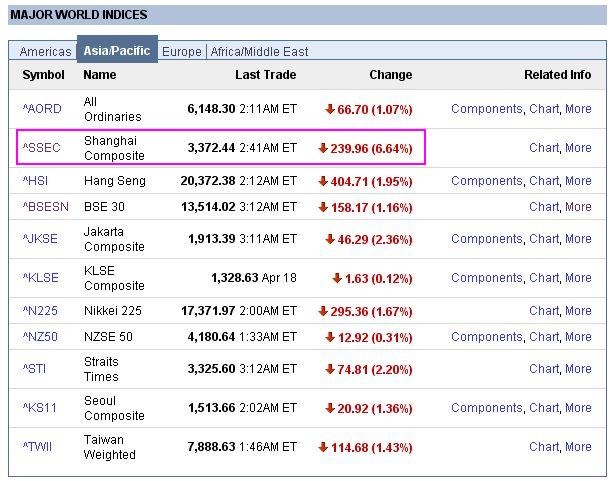Image resolution: width=613 pixels, height=481 pixels.
Task: Open the Europe tab
Action: (x=181, y=51)
